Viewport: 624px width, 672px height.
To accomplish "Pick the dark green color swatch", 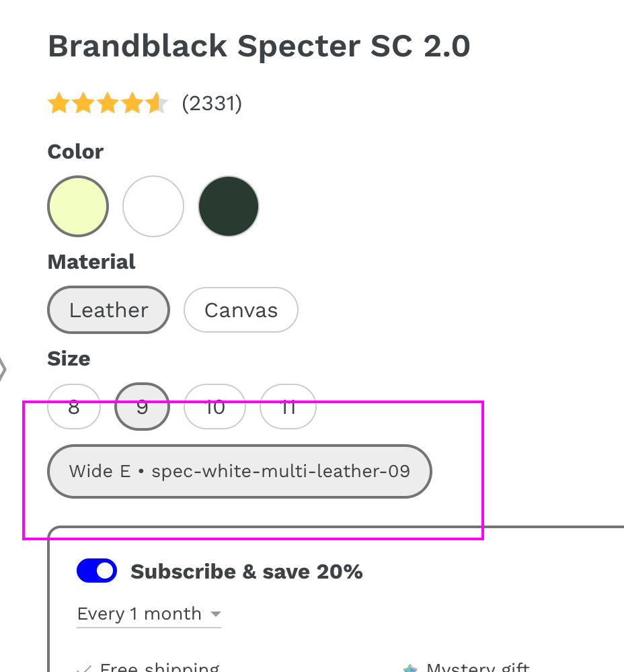I will pos(229,206).
